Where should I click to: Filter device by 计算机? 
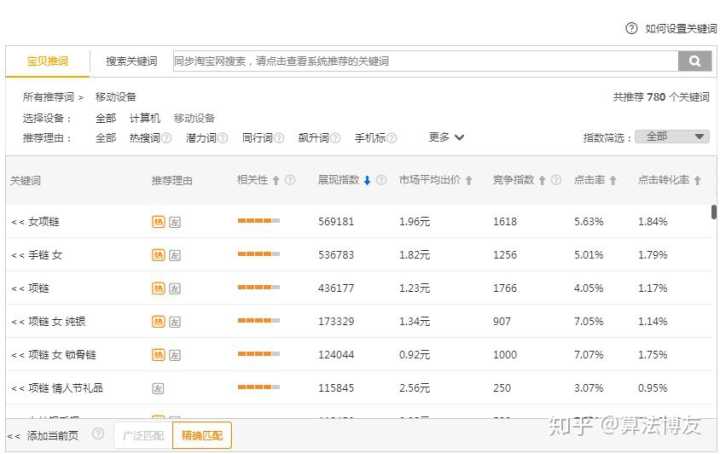144,118
